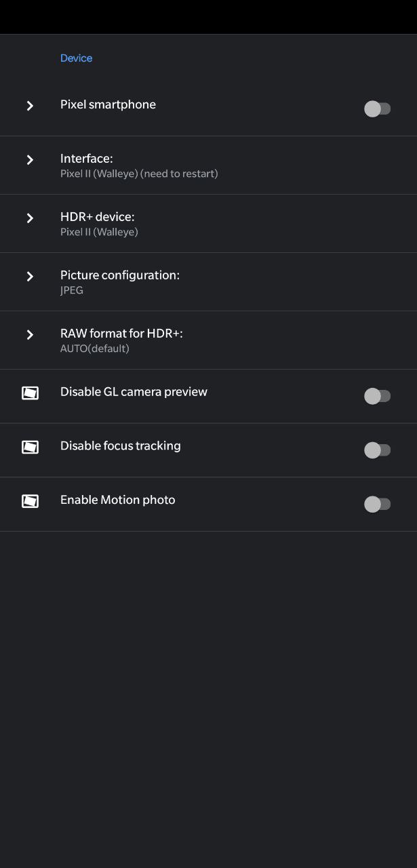Enable the Motion photo switch
This screenshot has width=417, height=868.
coord(378,504)
